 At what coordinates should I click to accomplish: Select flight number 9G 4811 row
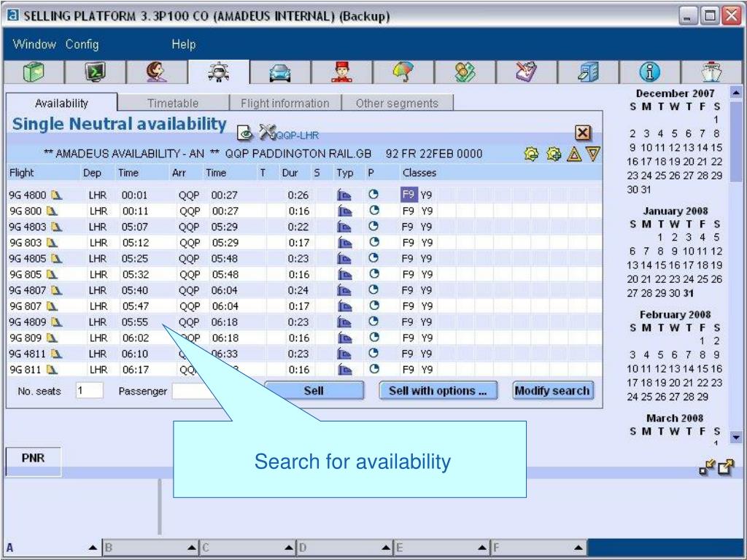point(28,354)
